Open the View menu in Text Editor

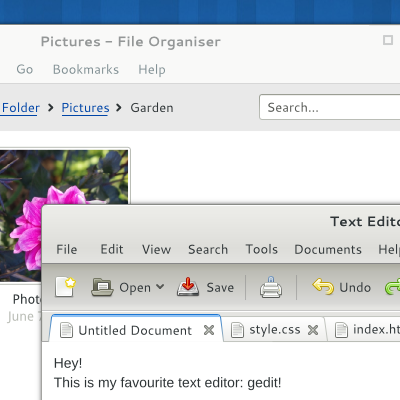(156, 249)
